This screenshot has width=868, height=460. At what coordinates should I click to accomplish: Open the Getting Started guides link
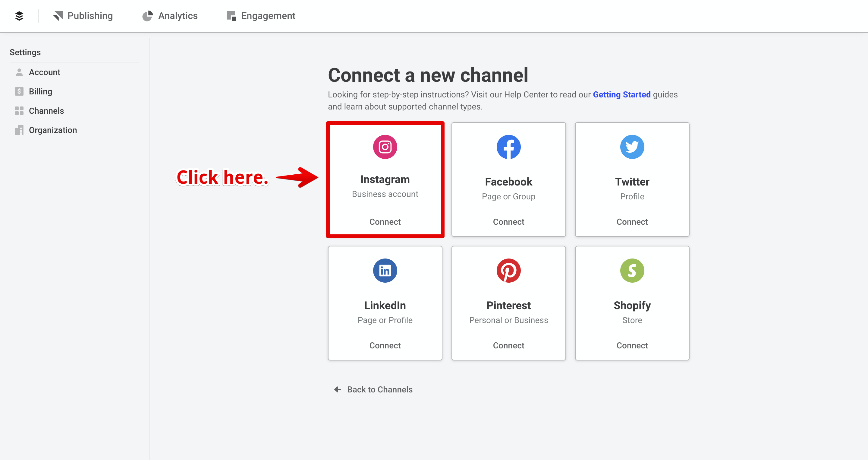pos(621,94)
